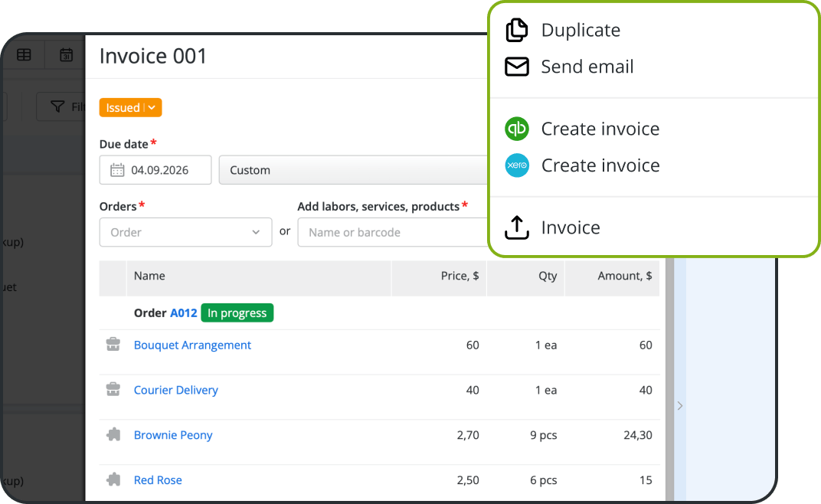Image resolution: width=821 pixels, height=504 pixels.
Task: Click the Duplicate copy icon
Action: click(517, 30)
